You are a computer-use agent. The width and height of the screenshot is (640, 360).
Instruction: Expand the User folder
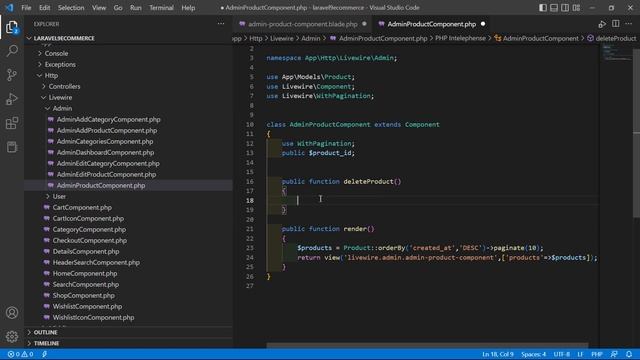pyautogui.click(x=59, y=196)
